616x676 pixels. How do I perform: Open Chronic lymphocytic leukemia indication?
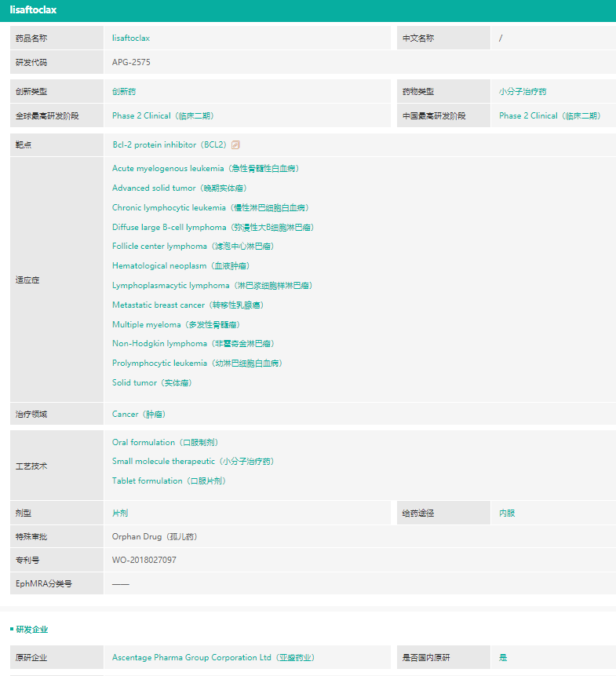coord(210,208)
